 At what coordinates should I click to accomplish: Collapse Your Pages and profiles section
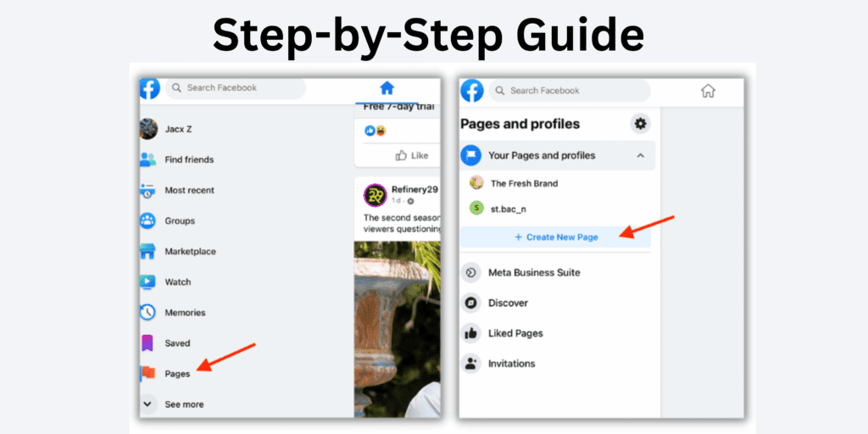641,156
